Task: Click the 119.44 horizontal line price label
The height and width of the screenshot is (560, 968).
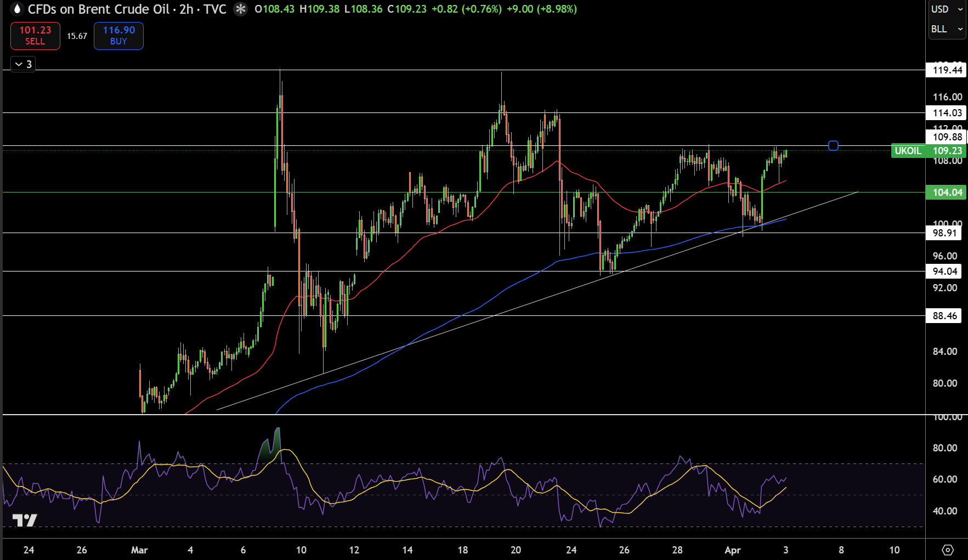Action: click(947, 70)
